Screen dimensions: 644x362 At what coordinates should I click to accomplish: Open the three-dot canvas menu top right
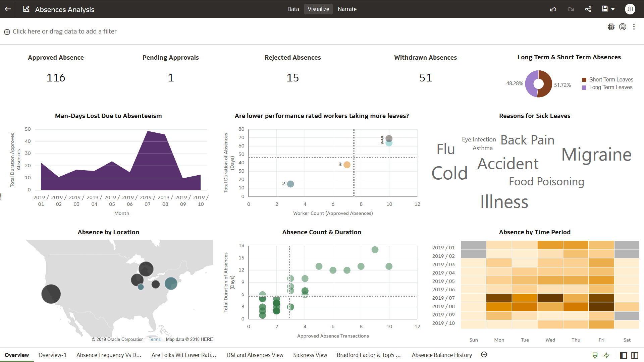point(634,27)
